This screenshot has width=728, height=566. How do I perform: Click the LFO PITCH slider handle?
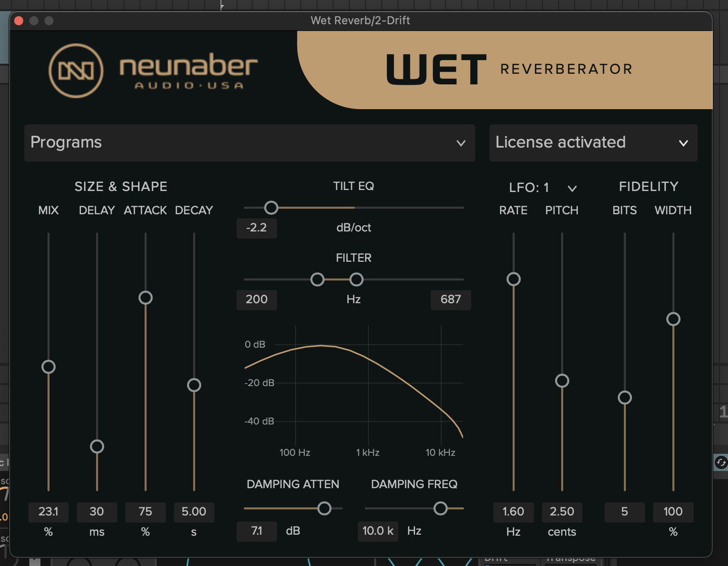562,381
